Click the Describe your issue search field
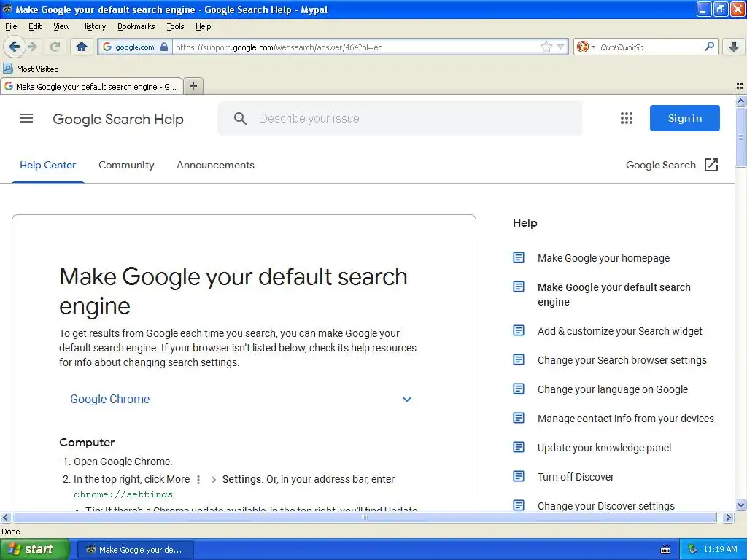This screenshot has width=747, height=560. [x=399, y=118]
